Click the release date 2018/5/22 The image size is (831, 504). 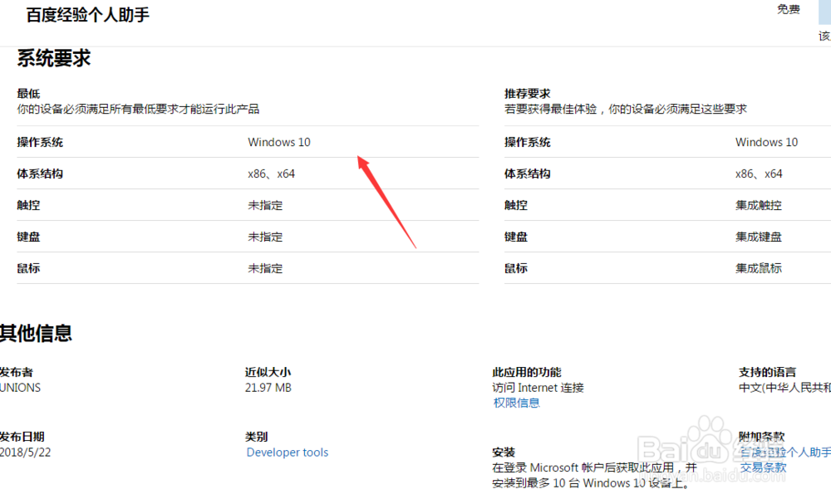[x=25, y=453]
